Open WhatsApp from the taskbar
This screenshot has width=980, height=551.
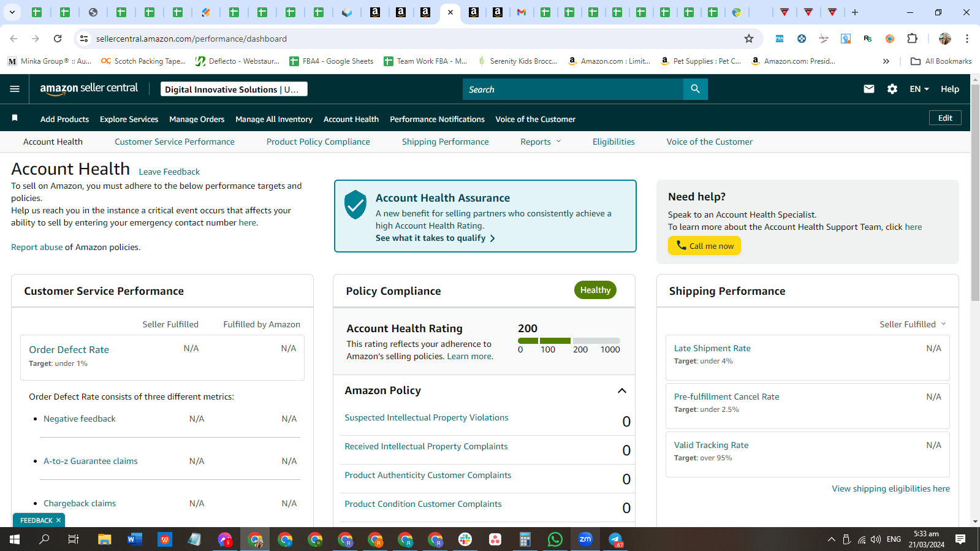click(555, 539)
